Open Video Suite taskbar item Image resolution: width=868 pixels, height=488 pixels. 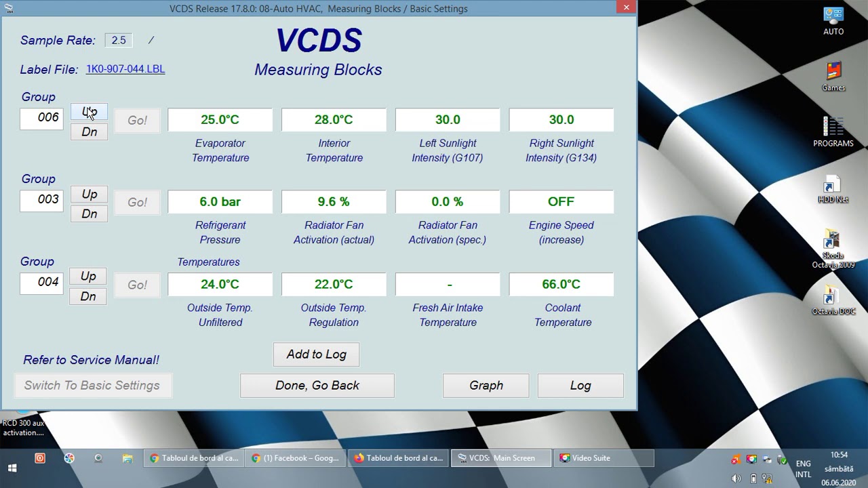click(x=604, y=458)
